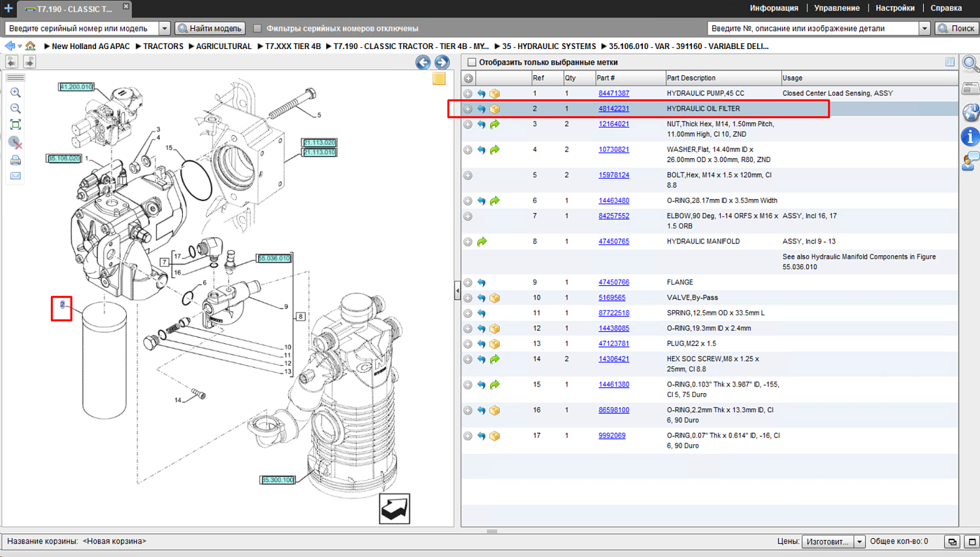Open the magnifier icon in right sidebar
The width and height of the screenshot is (980, 557).
click(x=970, y=64)
